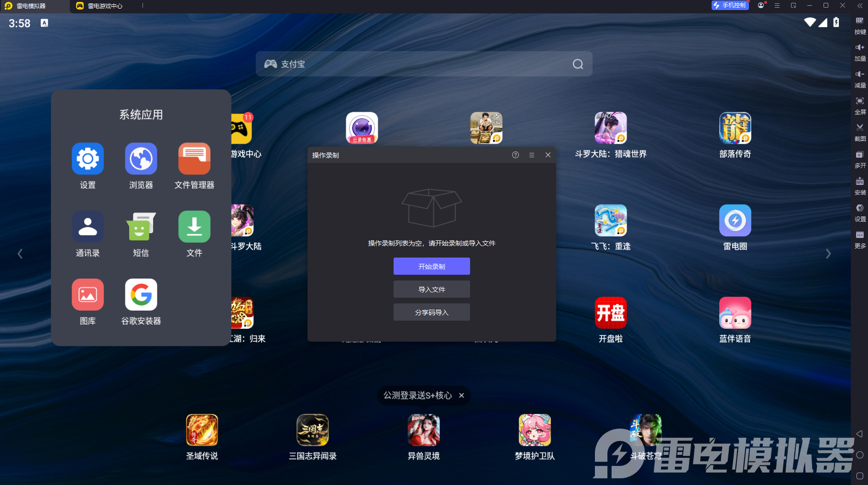
Task: Click Android home circle button
Action: pos(859,455)
